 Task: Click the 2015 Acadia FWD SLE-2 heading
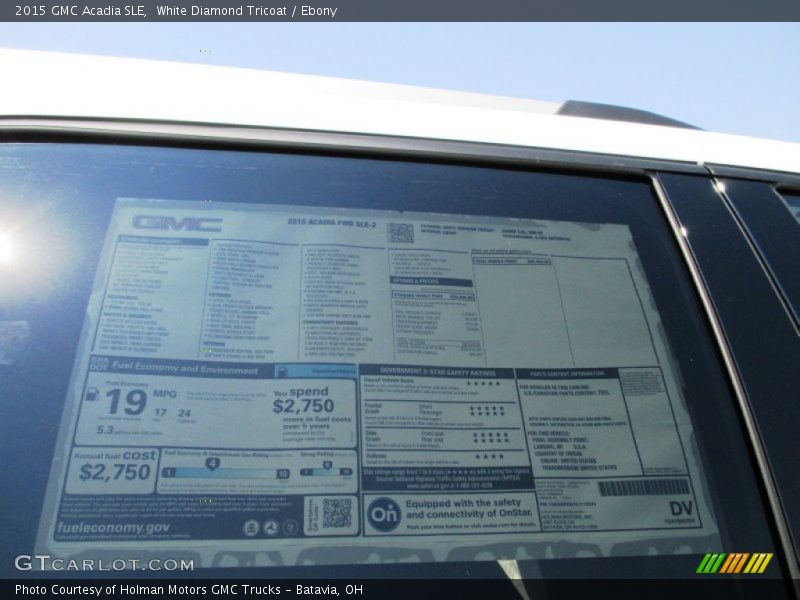coord(330,222)
